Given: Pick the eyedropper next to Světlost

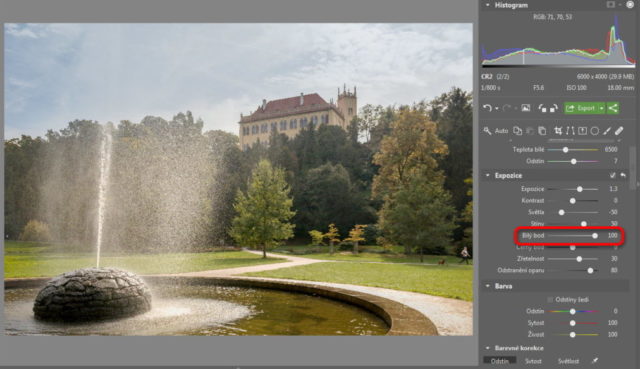Looking at the screenshot, I should pos(595,361).
